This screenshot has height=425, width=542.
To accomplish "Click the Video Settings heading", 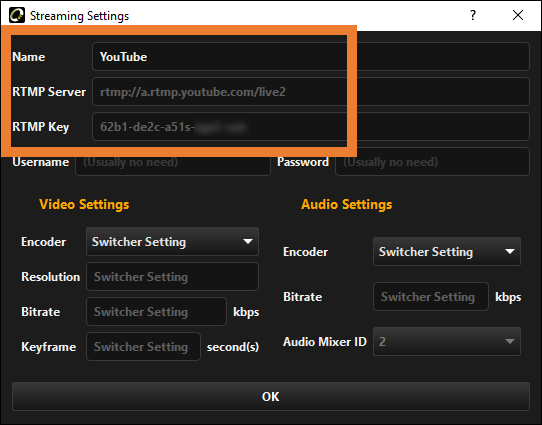I will pyautogui.click(x=84, y=204).
